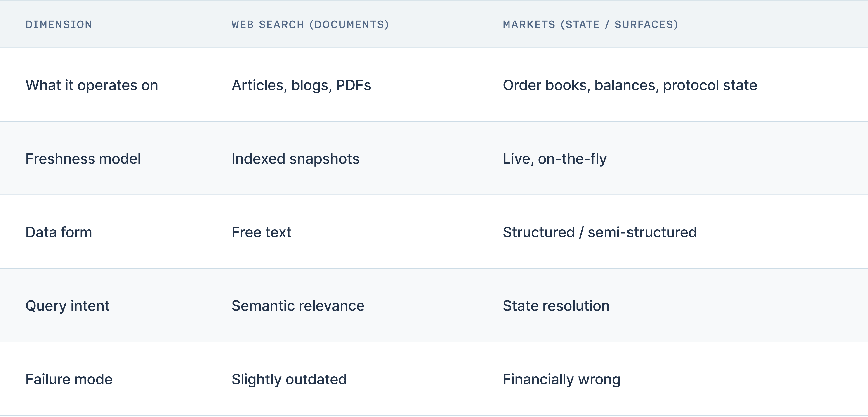Click the 'Data form' row label
Viewport: 868px width, 417px height.
coord(59,232)
